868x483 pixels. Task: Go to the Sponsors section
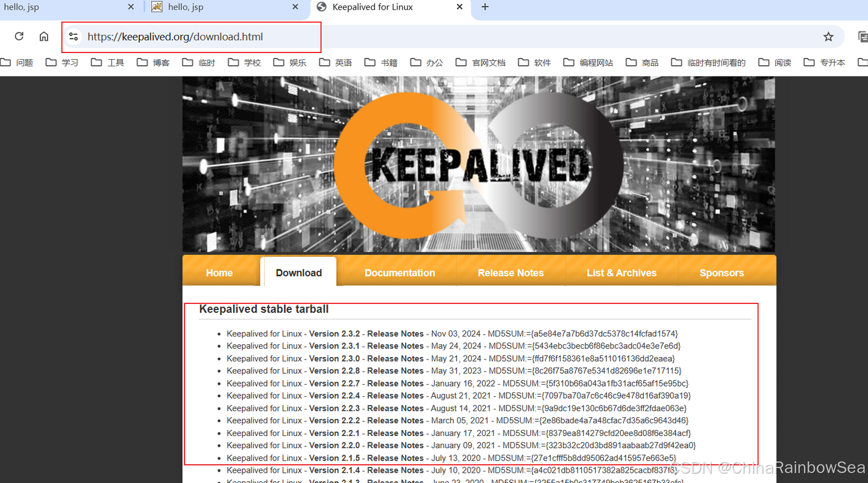(x=722, y=273)
